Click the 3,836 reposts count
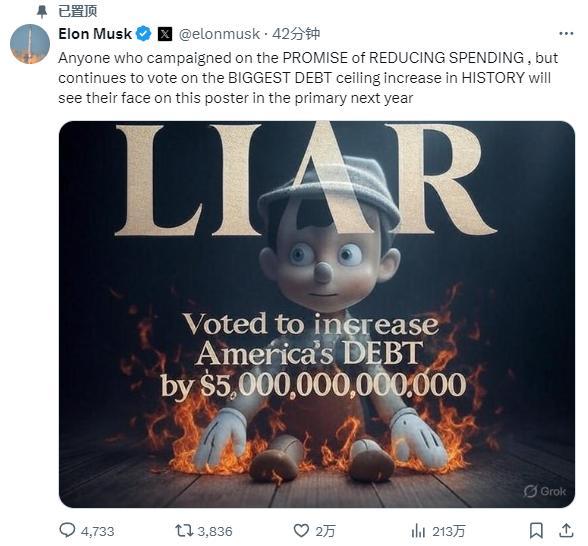 [x=215, y=531]
